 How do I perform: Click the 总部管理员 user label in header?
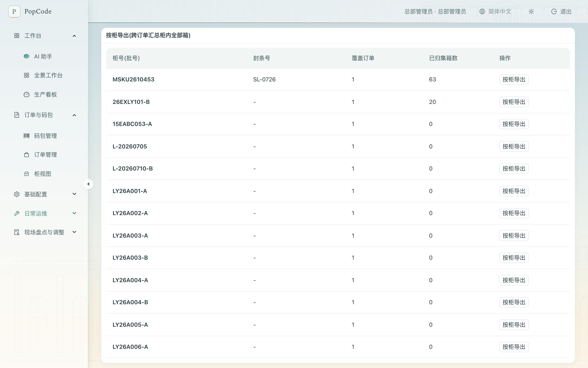(x=435, y=11)
